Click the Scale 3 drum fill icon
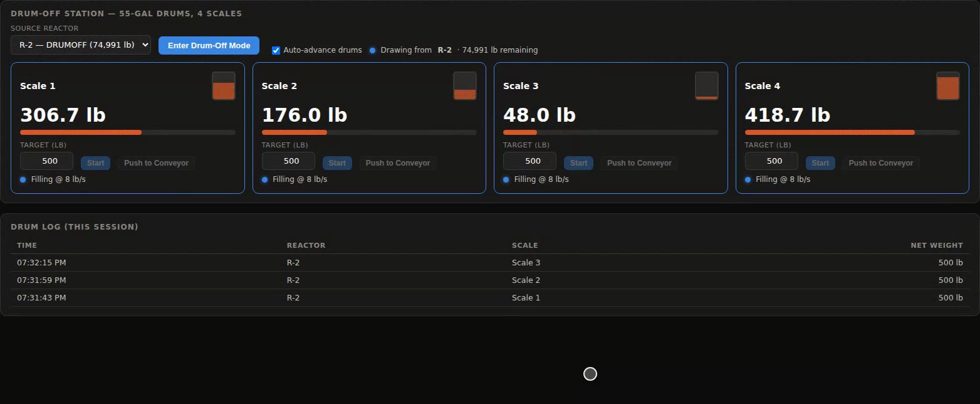Viewport: 980px width, 404px height. tap(707, 86)
